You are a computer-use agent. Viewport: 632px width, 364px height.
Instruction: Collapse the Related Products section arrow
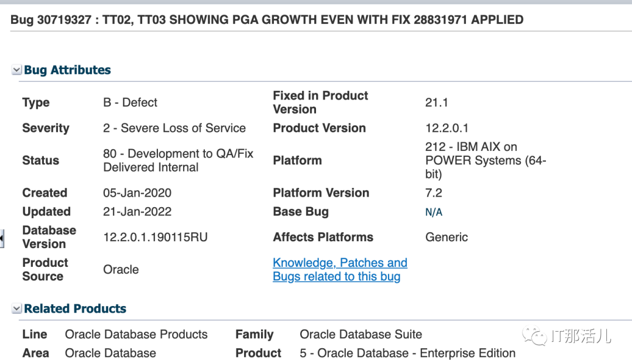click(16, 309)
